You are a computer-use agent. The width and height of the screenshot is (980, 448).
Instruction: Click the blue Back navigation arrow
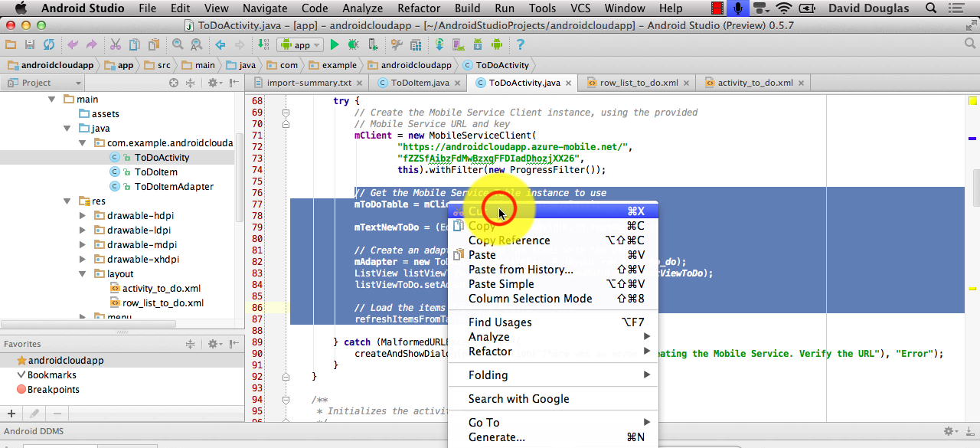tap(220, 45)
